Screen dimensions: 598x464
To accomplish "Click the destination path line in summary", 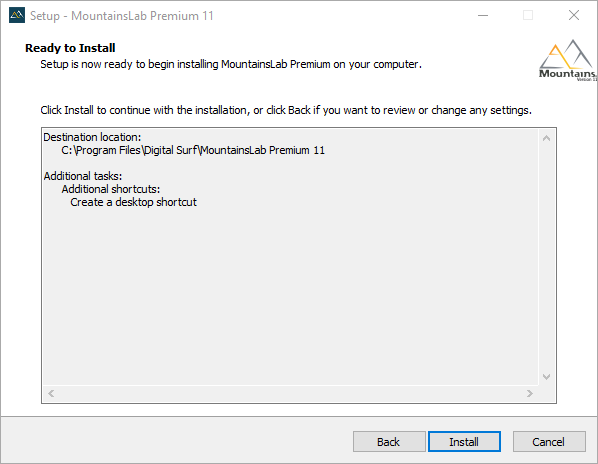I will point(193,150).
